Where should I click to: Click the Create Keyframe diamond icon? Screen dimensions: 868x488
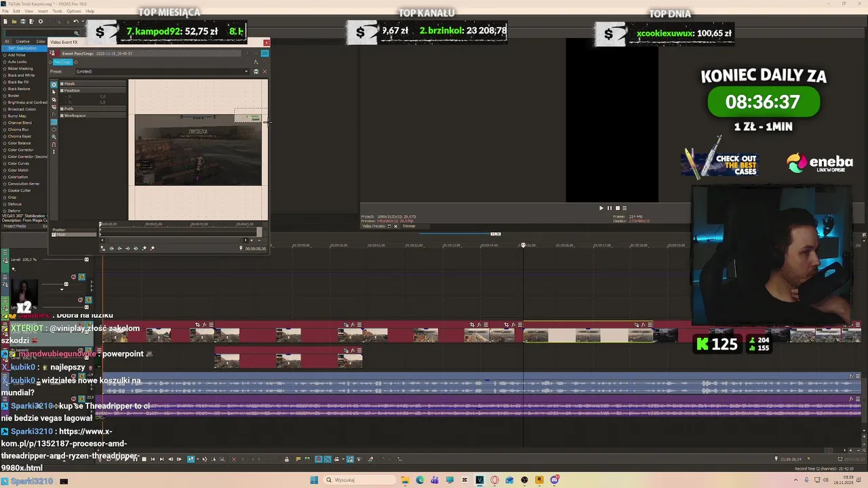click(x=144, y=248)
